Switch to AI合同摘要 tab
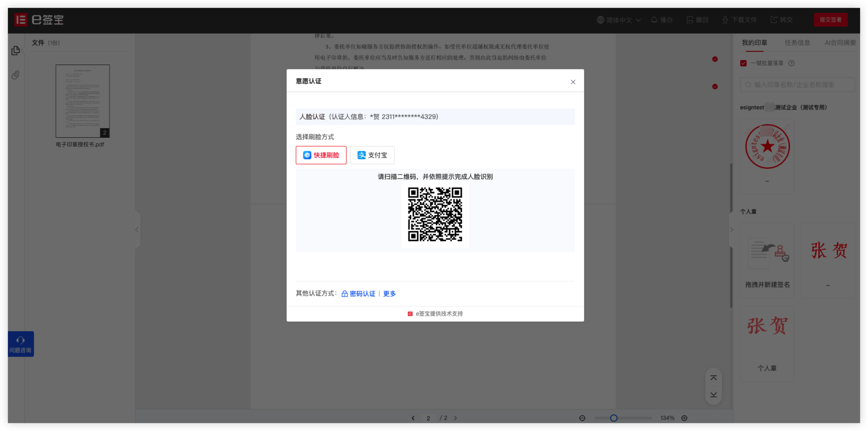Image resolution: width=868 pixels, height=431 pixels. (840, 43)
